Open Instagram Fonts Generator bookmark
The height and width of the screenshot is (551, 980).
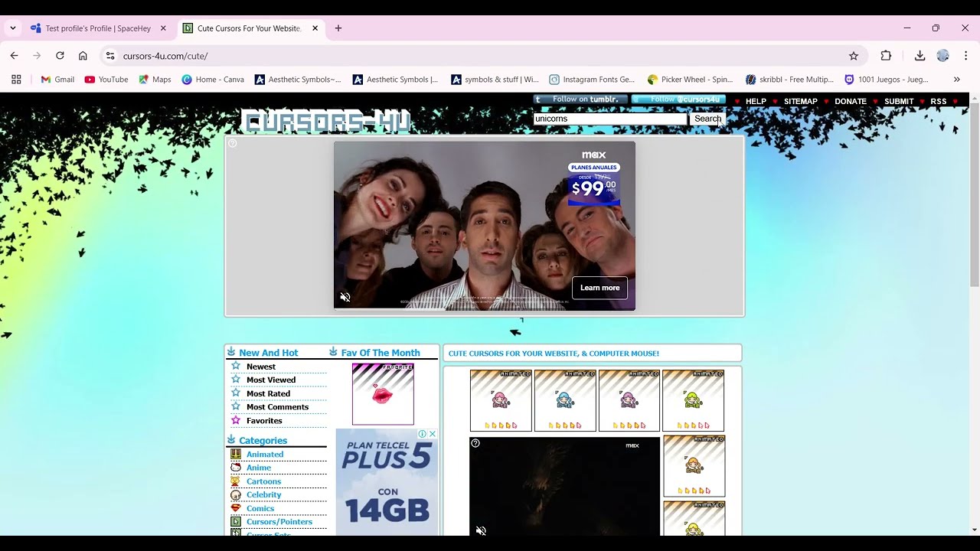tap(592, 80)
